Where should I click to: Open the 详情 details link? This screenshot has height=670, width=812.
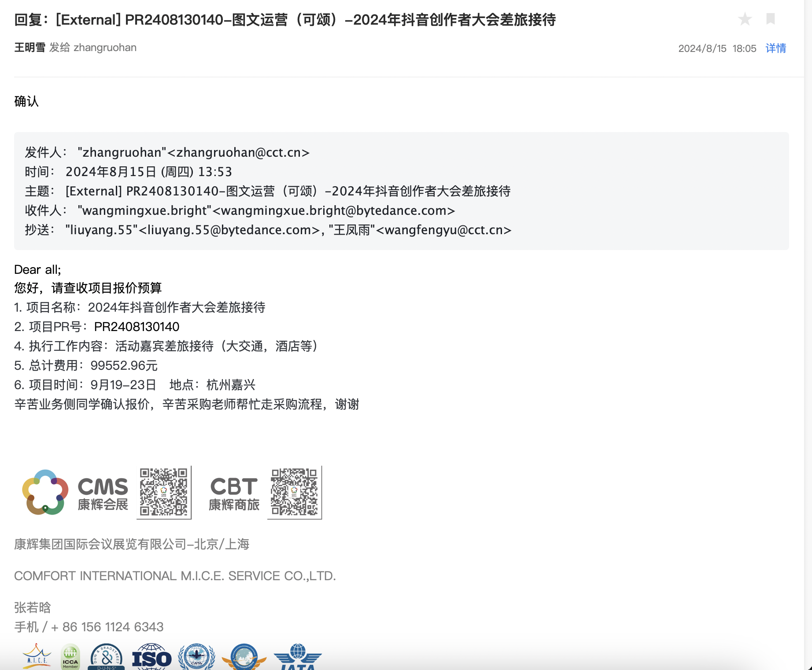775,48
